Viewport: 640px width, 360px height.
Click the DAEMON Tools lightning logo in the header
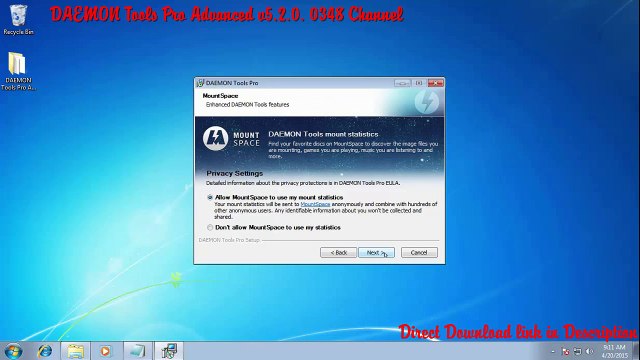point(427,102)
